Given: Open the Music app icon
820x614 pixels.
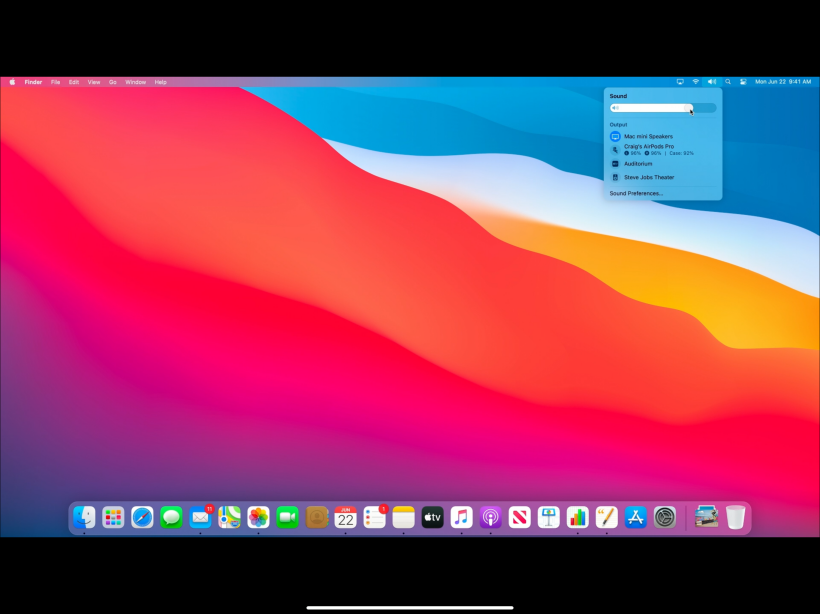Looking at the screenshot, I should (461, 517).
